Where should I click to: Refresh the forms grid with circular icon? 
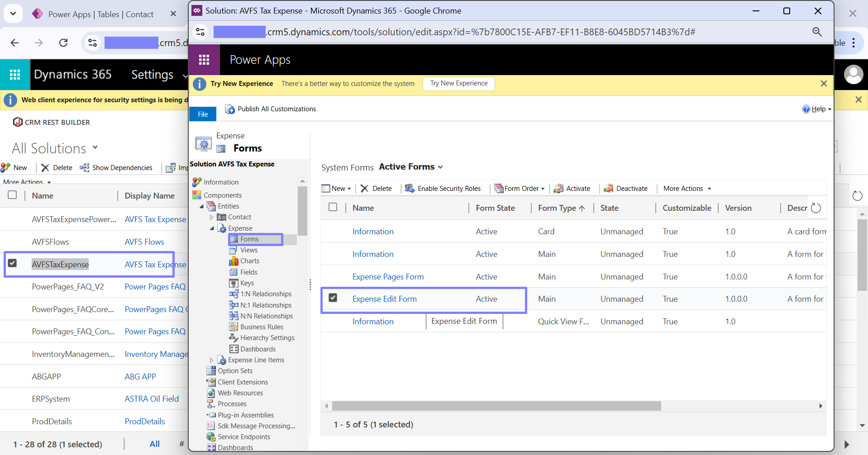816,208
